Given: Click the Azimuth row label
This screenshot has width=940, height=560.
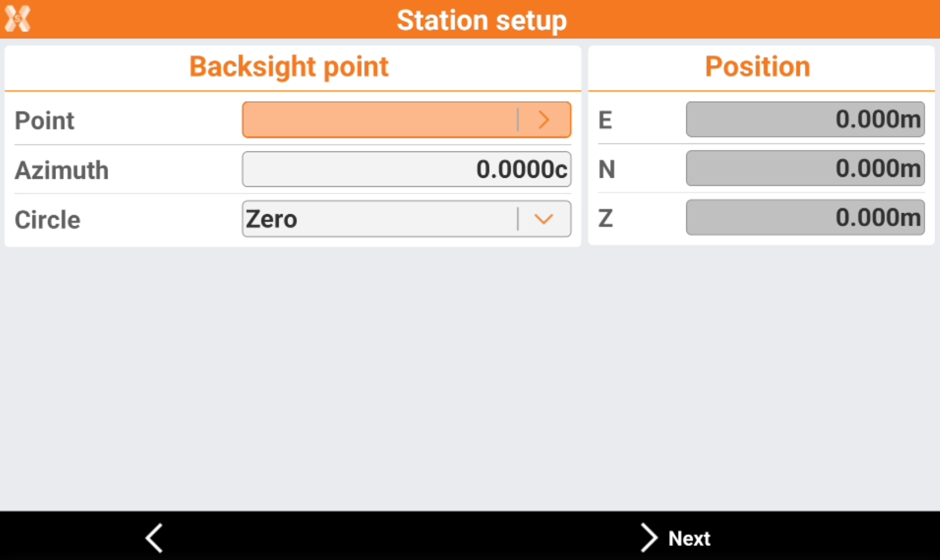Looking at the screenshot, I should click(62, 170).
